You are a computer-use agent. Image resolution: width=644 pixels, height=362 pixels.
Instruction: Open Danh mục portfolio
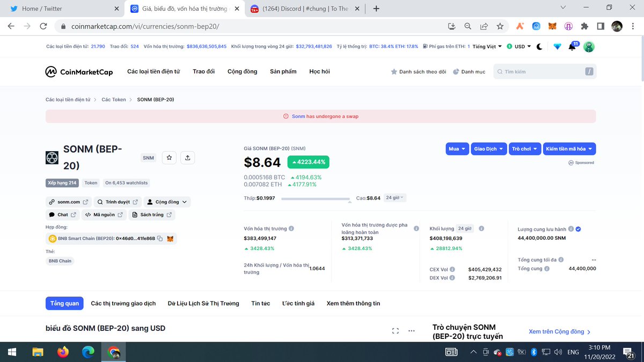coord(469,72)
